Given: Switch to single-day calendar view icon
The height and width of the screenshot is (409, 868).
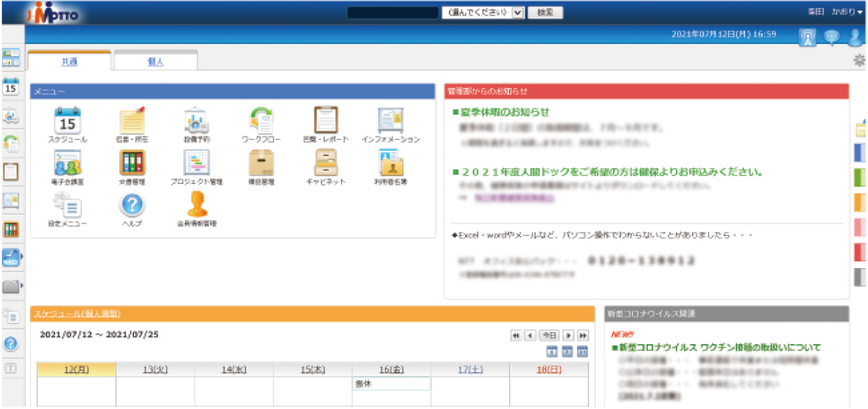Looking at the screenshot, I should point(552,352).
